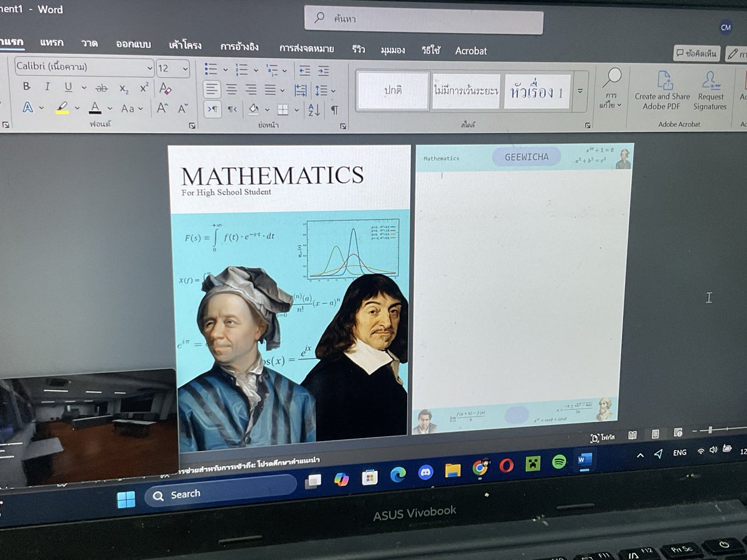This screenshot has height=560, width=747.
Task: Expand the Styles gallery
Action: 580,91
